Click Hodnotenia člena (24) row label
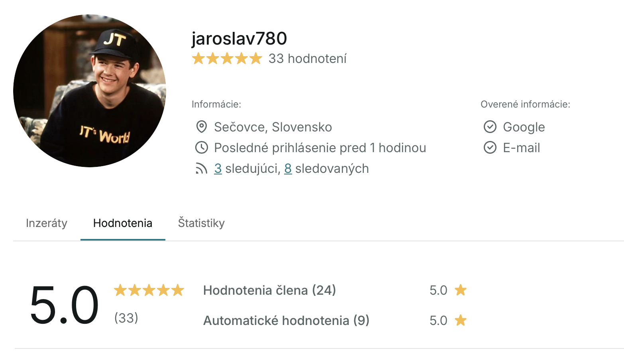The height and width of the screenshot is (364, 624). 269,290
